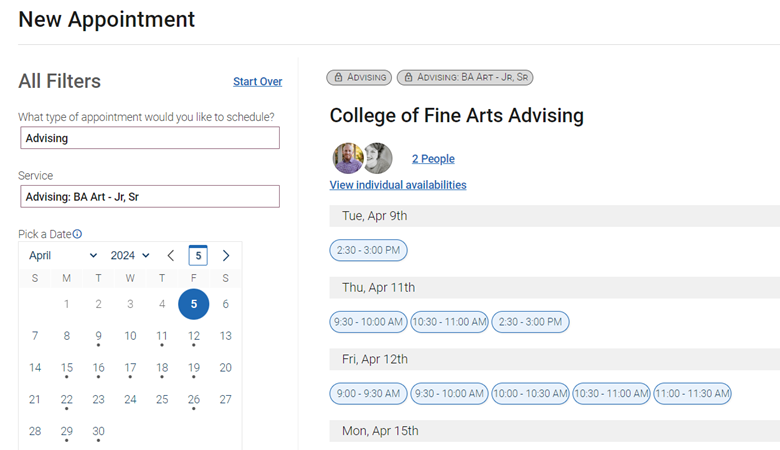Click the locked Advising filter tag
Viewport: 780px width, 450px height.
tap(359, 77)
